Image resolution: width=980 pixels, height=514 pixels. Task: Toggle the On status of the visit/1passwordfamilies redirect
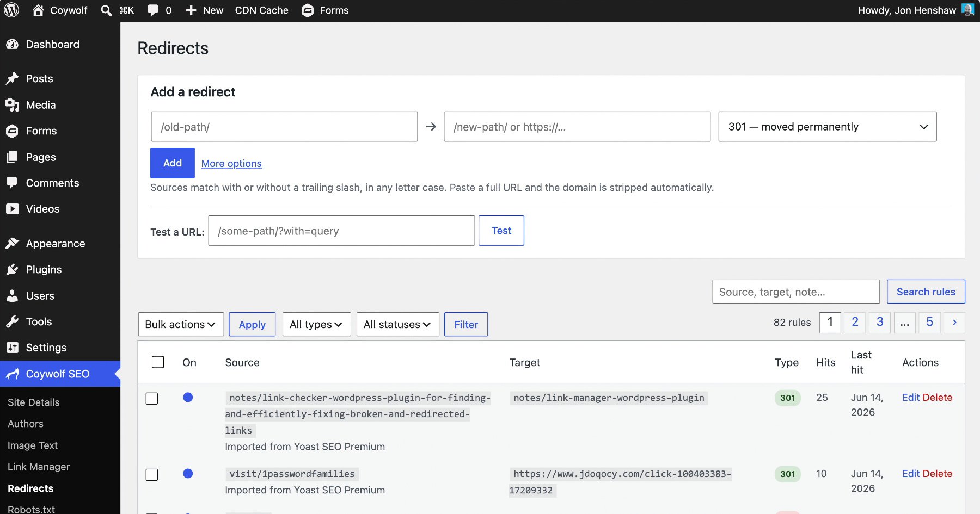click(188, 474)
